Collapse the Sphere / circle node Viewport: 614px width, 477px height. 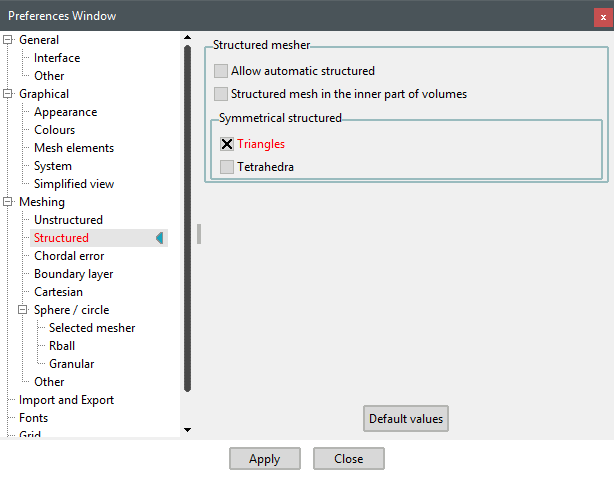tap(23, 310)
